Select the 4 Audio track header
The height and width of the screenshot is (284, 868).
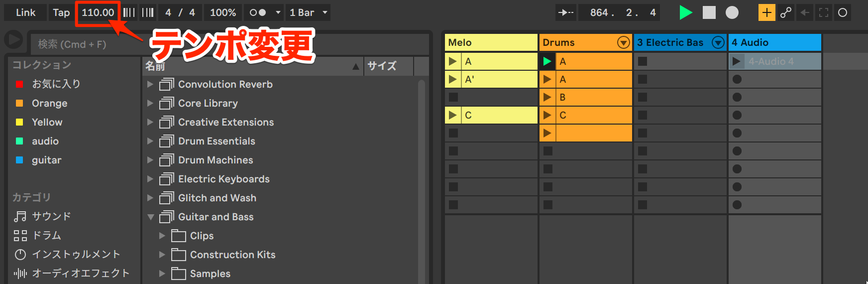tap(774, 42)
